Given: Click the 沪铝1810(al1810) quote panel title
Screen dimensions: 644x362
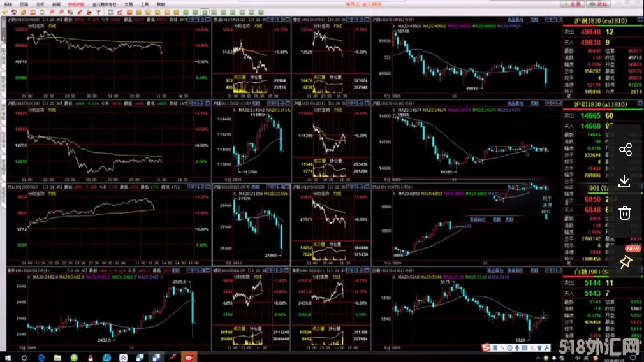Looking at the screenshot, I should pyautogui.click(x=601, y=105).
